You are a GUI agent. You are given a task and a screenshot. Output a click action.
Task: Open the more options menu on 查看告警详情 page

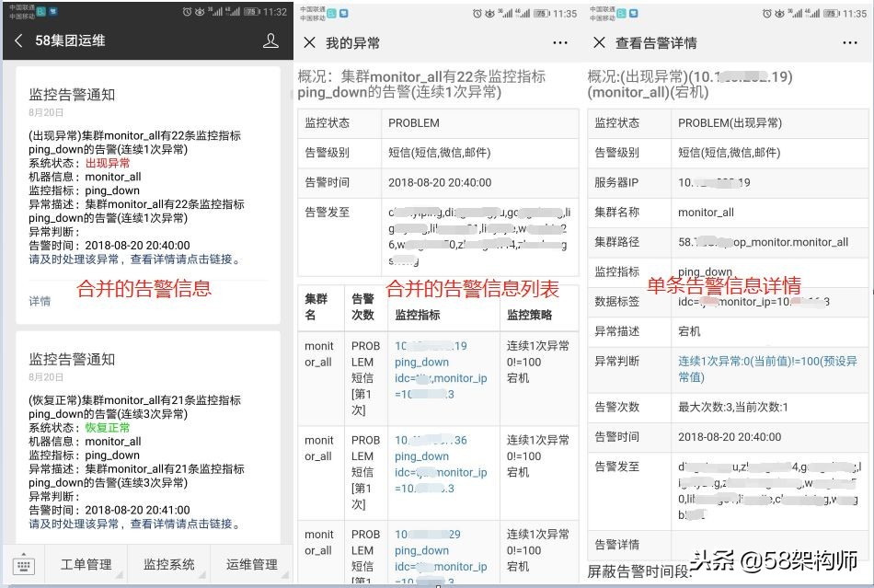click(851, 42)
